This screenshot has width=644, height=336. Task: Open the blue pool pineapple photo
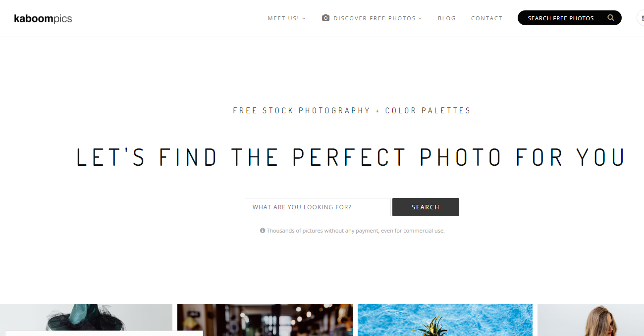coord(445,320)
